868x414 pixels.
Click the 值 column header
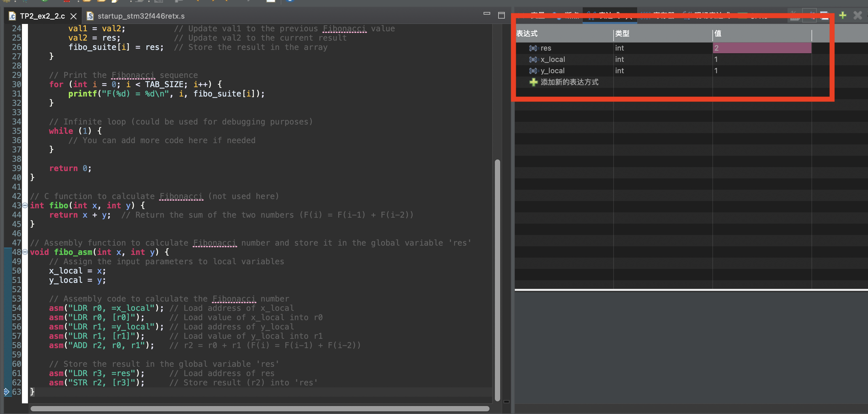click(718, 33)
